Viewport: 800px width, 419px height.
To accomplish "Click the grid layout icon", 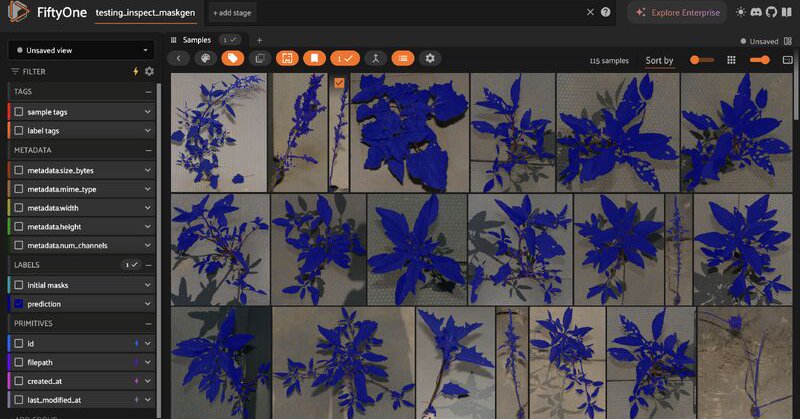I will [731, 60].
